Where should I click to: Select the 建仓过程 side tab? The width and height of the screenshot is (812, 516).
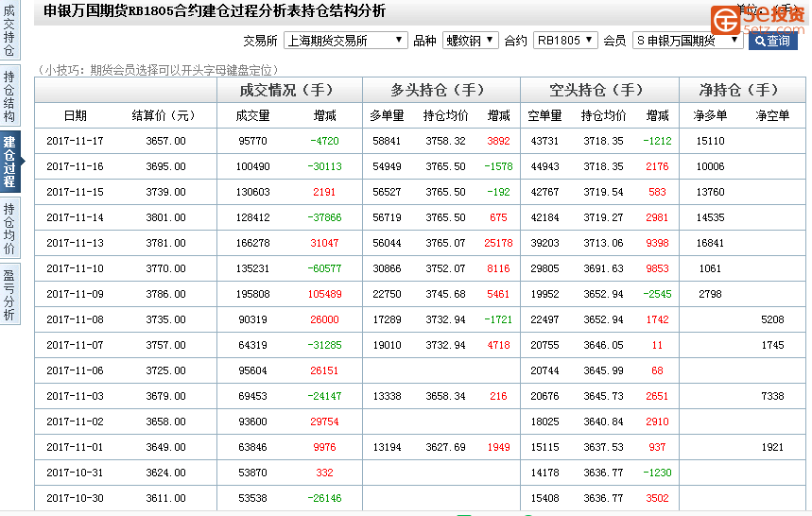[x=9, y=162]
